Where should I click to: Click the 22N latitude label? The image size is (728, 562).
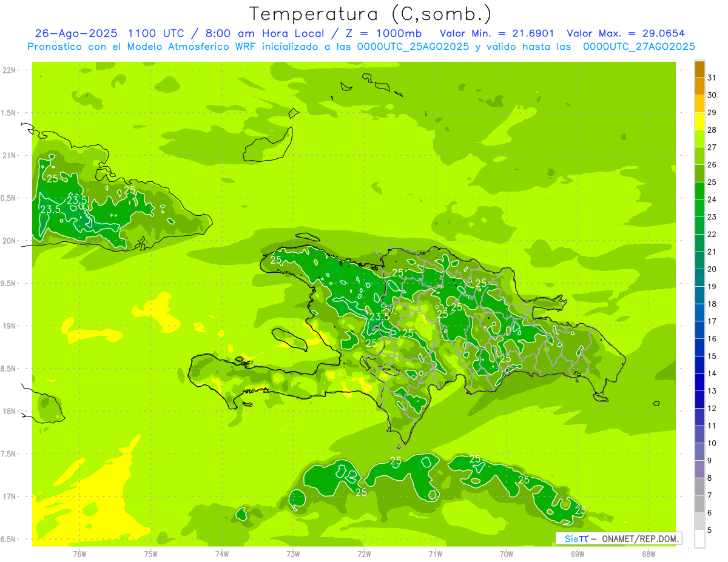point(10,70)
